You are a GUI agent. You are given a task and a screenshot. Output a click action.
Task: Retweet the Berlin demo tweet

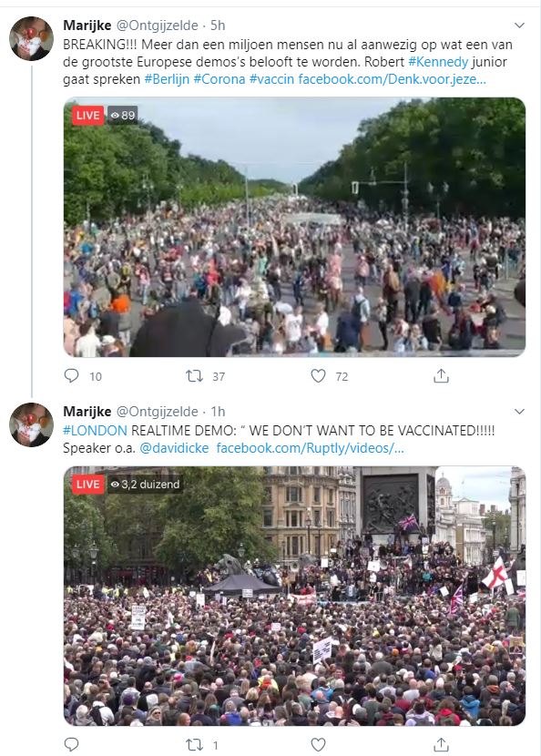tap(194, 375)
